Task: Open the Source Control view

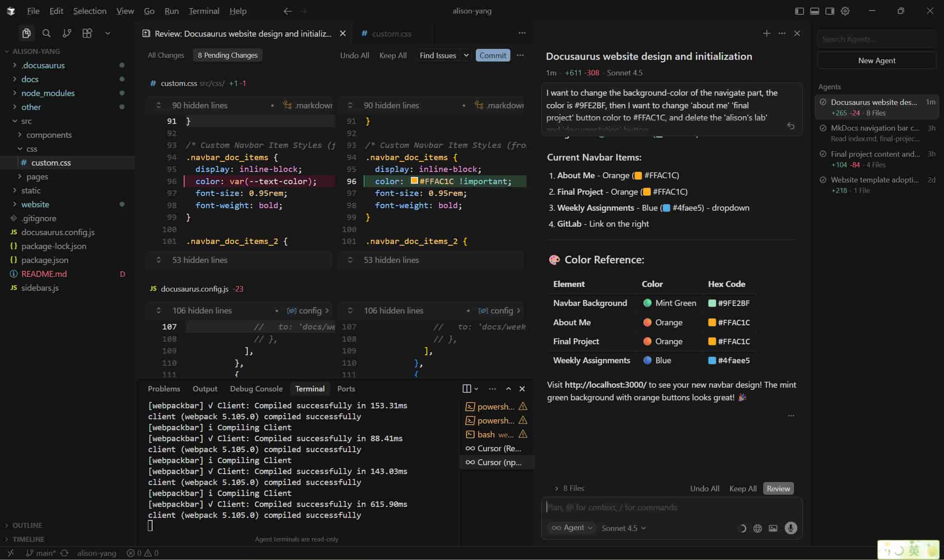Action: pos(67,33)
